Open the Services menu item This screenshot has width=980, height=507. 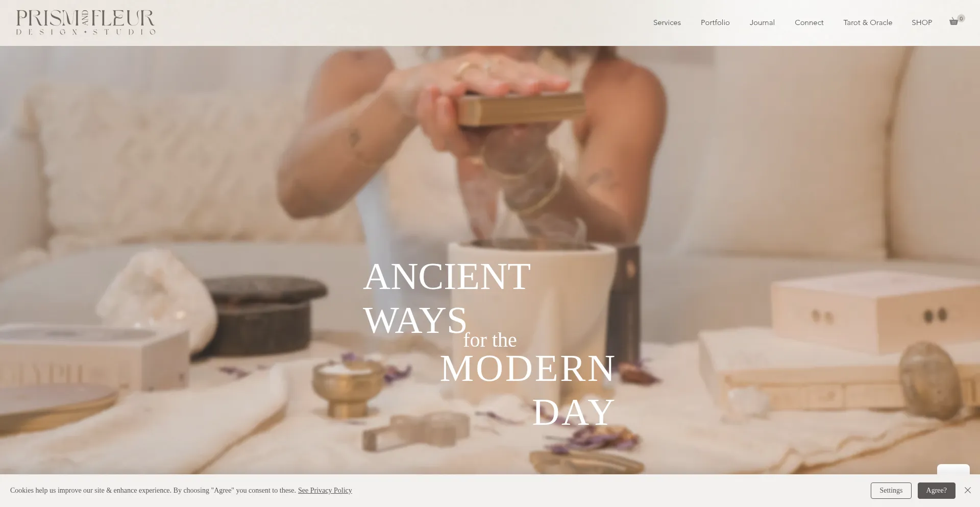667,22
